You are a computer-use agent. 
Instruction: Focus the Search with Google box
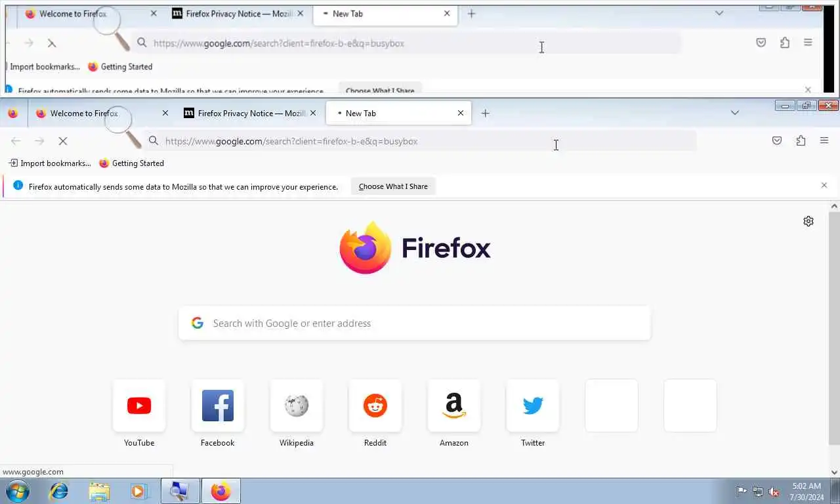pos(415,323)
